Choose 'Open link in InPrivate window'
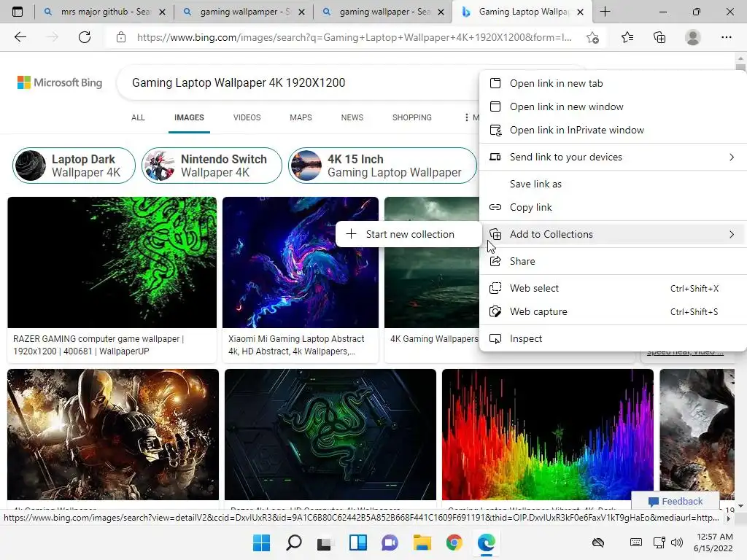This screenshot has width=747, height=560. [613, 130]
